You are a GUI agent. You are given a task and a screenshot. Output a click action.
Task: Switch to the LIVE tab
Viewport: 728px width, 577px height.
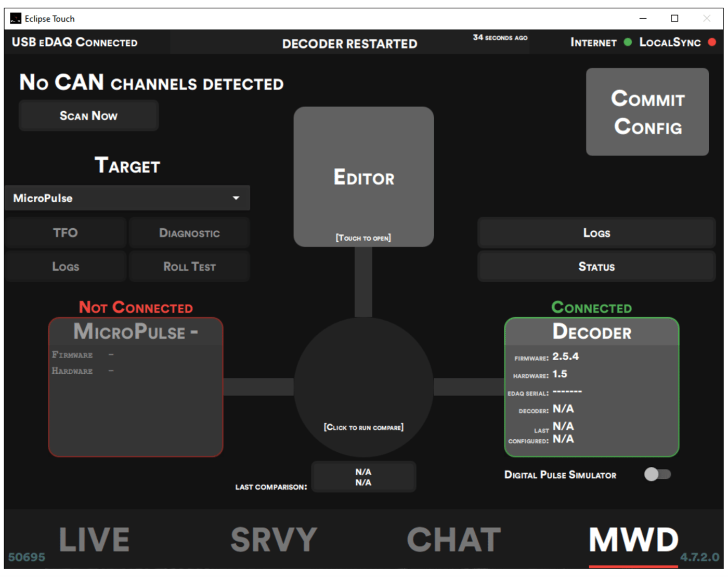coord(93,539)
